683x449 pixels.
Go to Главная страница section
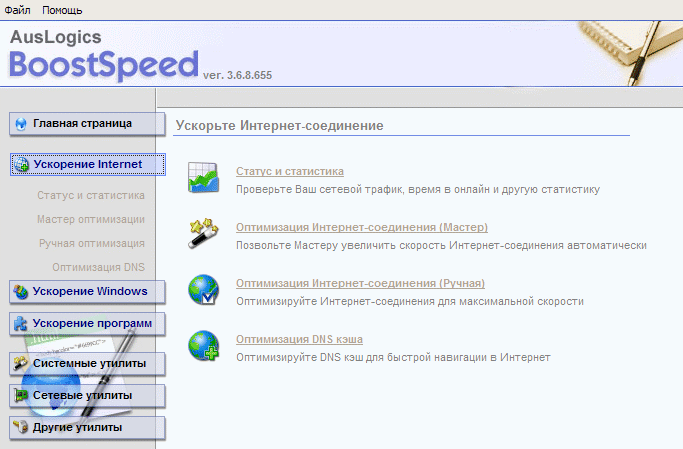point(87,124)
